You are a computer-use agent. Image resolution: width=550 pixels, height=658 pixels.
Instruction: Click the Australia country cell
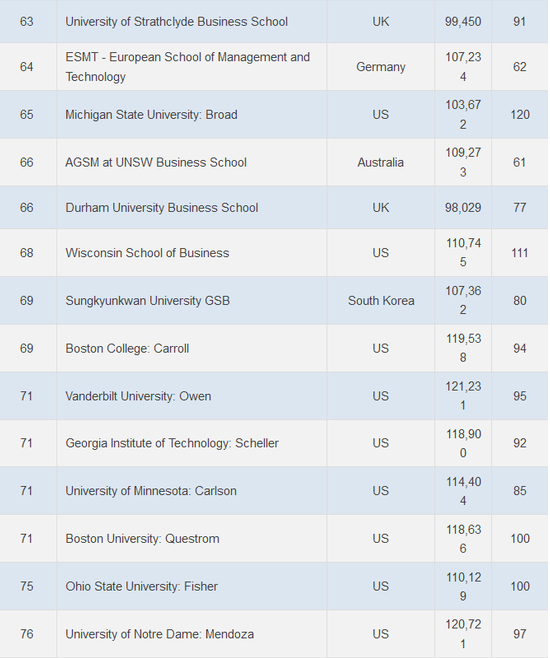381,162
